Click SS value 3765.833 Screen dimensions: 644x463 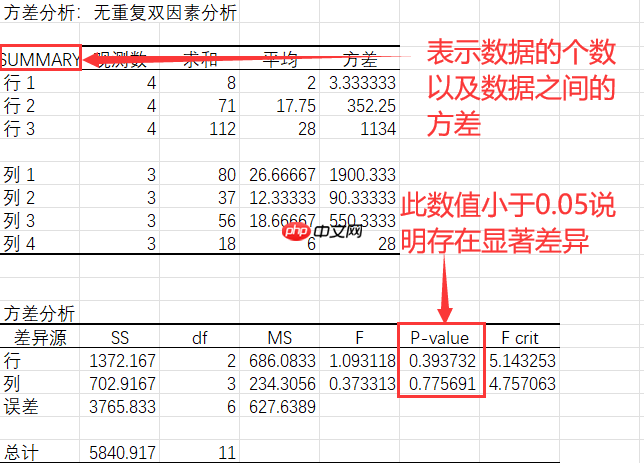pos(122,407)
